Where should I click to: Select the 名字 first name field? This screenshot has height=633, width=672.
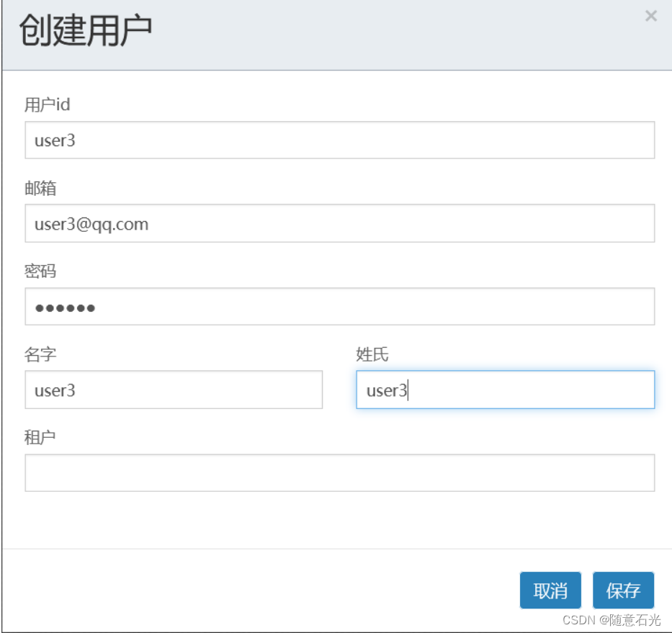[174, 390]
